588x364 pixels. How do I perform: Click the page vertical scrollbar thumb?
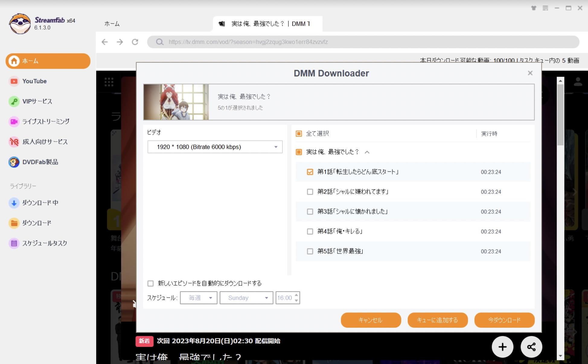pos(560,115)
